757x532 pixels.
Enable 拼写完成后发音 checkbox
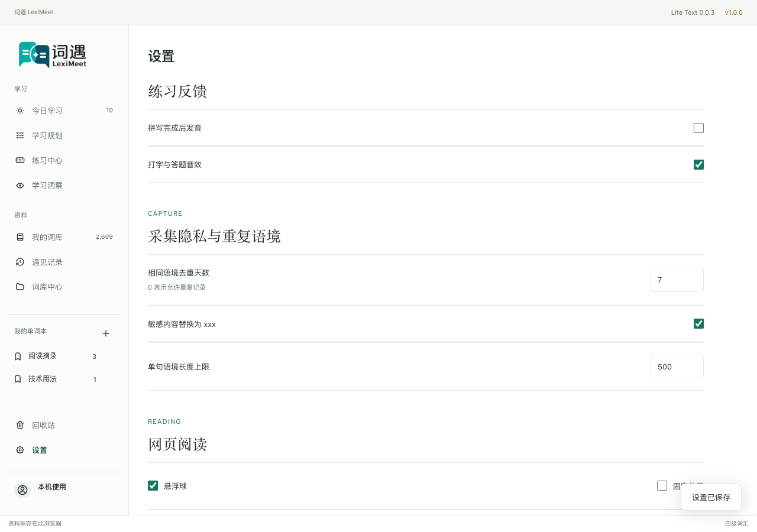(698, 128)
